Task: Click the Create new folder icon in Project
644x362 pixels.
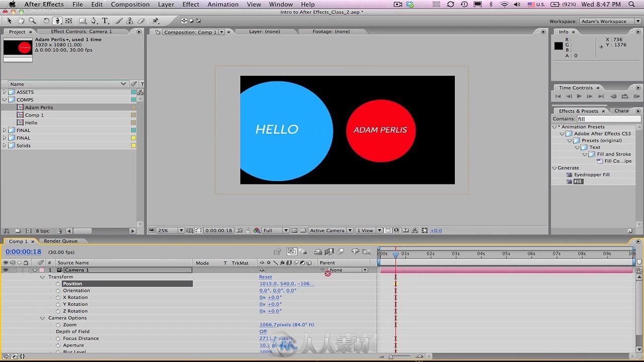Action: coord(18,231)
